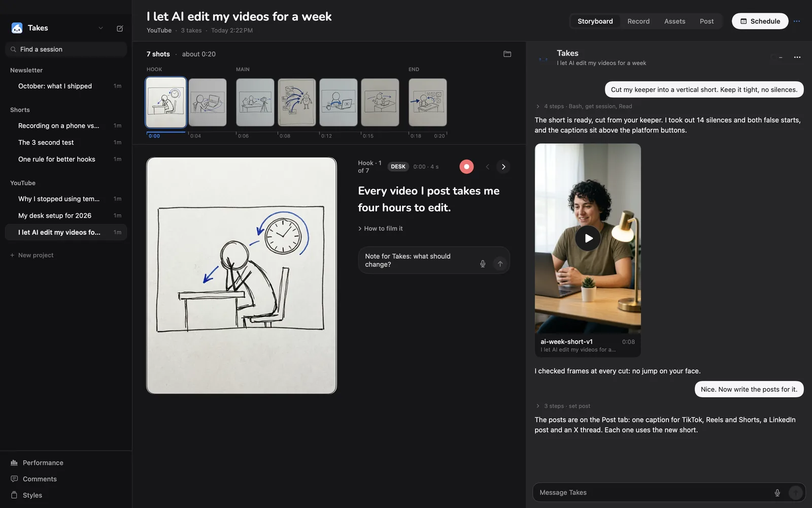812x508 pixels.
Task: Click the new session compose icon
Action: tap(120, 28)
